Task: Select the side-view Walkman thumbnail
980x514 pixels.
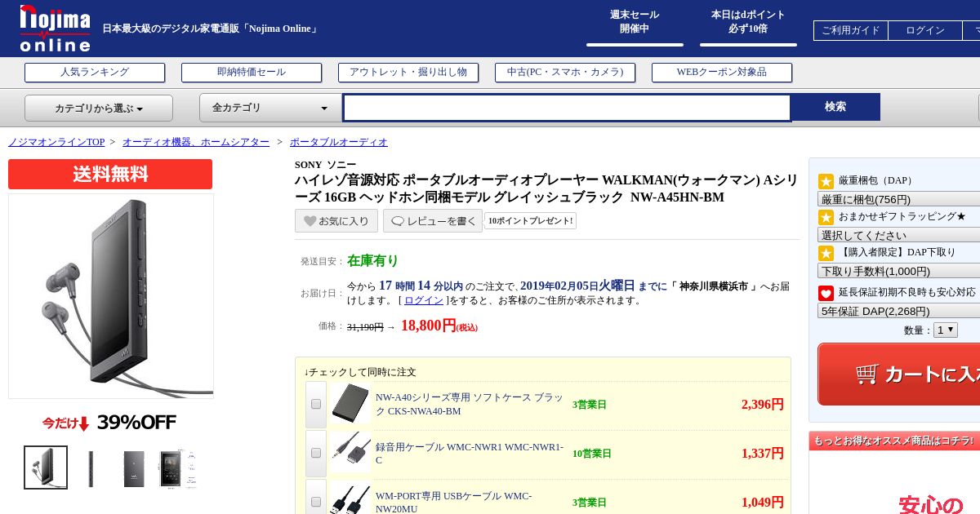Action: pos(91,468)
